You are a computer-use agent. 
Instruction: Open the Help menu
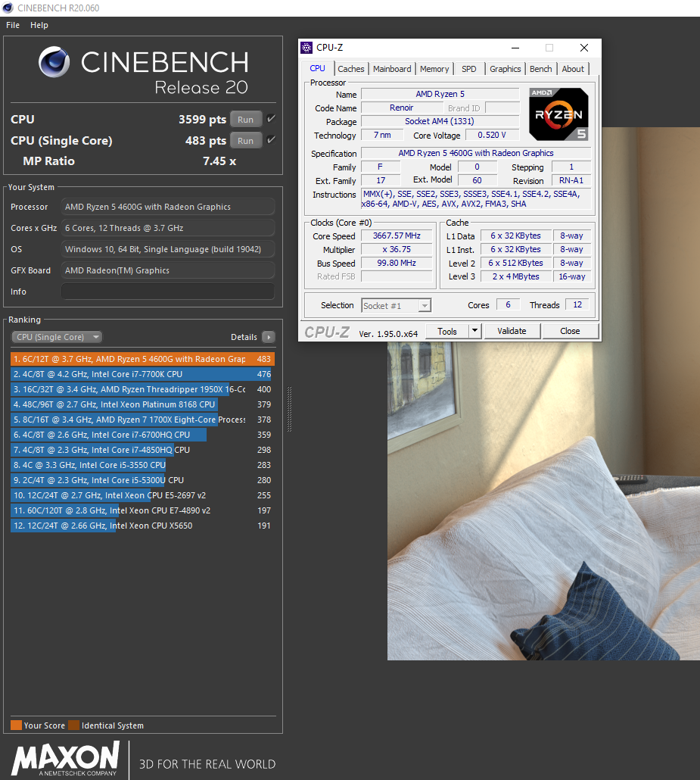pos(39,25)
